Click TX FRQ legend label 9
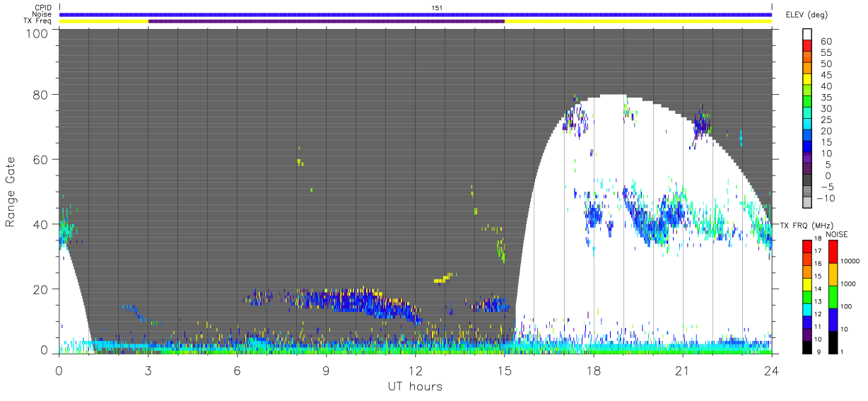This screenshot has height=401, width=868. point(820,352)
